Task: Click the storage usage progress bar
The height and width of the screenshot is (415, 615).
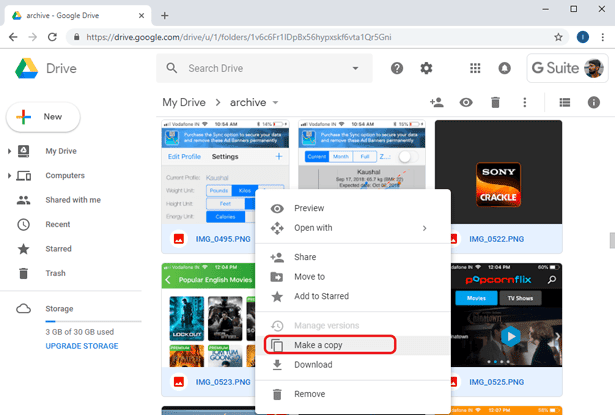Action: [93, 321]
